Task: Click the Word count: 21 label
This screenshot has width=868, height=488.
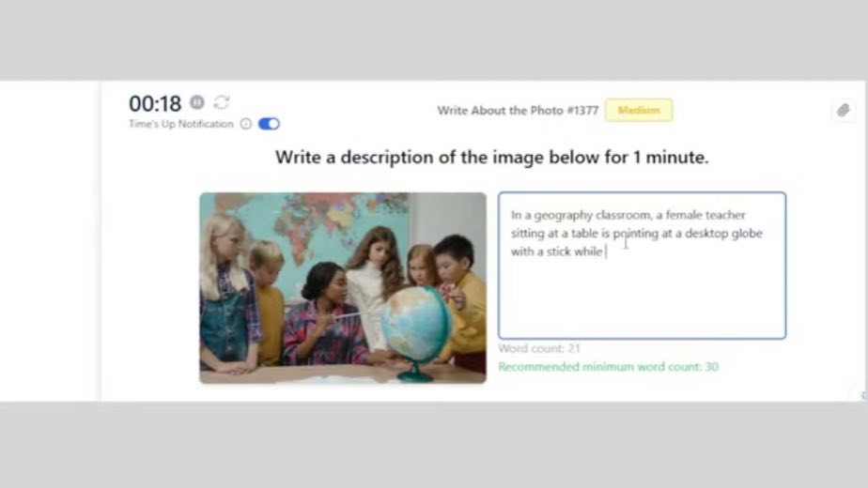Action: 539,348
